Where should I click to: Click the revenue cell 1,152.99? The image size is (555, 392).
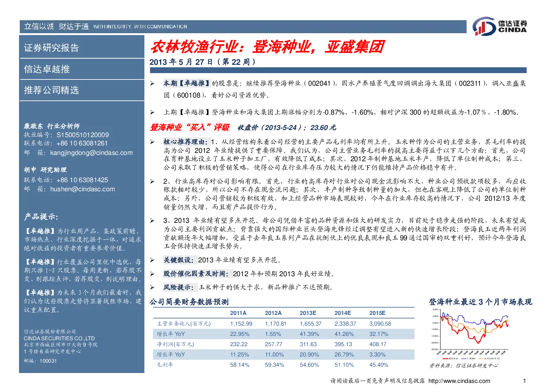[241, 324]
